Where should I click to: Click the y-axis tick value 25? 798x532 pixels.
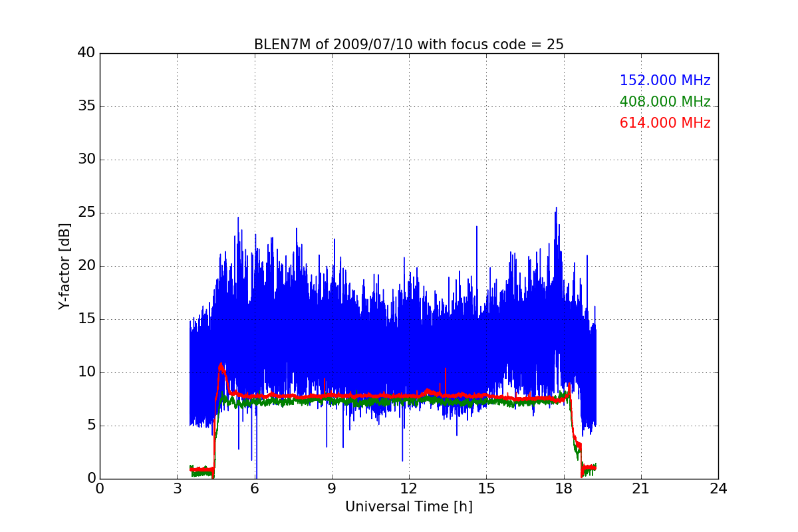click(86, 213)
